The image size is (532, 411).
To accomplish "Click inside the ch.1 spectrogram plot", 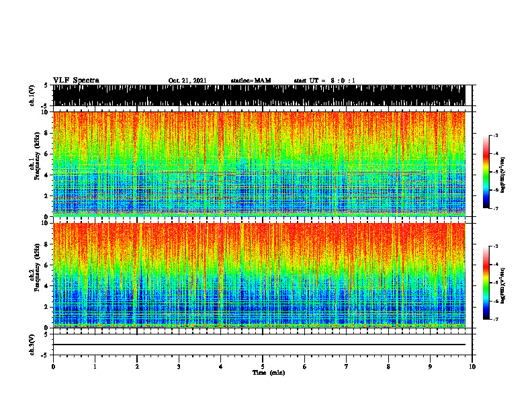I will pos(259,164).
